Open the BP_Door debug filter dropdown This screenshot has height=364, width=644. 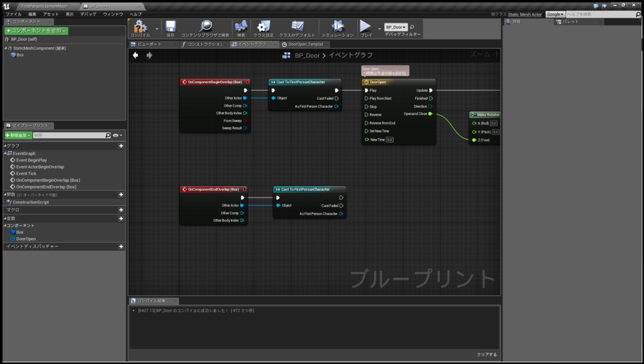pos(396,27)
